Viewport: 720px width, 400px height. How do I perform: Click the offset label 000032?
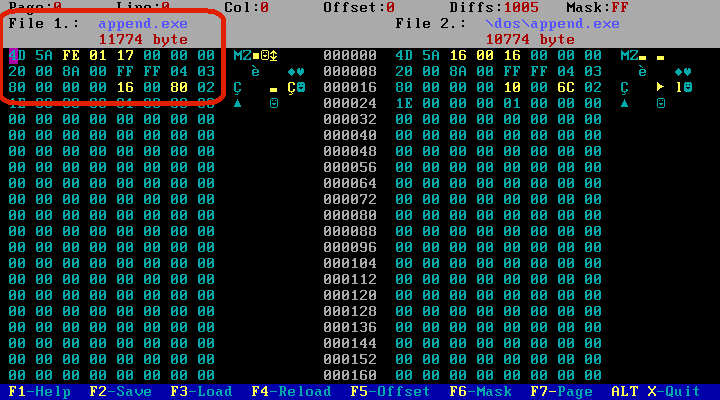click(350, 119)
